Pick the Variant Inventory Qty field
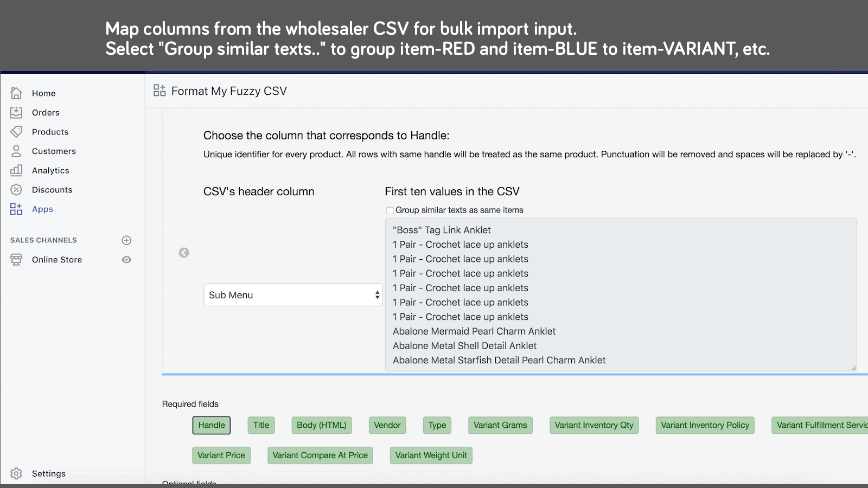This screenshot has height=488, width=868. pyautogui.click(x=594, y=425)
